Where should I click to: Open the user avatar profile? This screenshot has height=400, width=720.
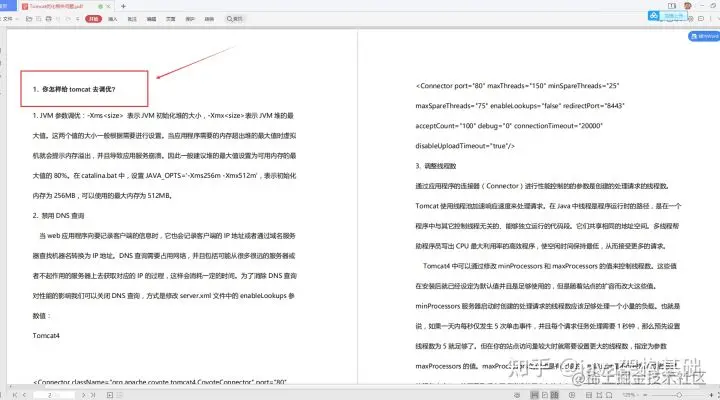coord(687,6)
